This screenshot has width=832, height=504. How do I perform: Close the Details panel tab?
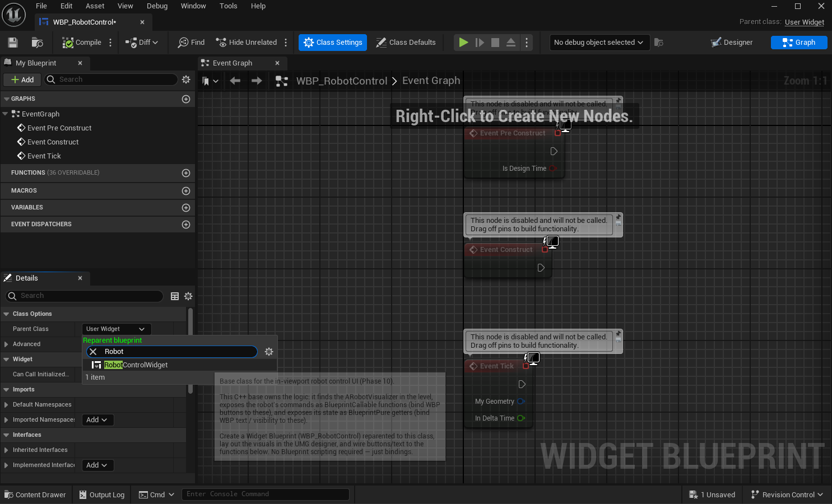coord(80,278)
